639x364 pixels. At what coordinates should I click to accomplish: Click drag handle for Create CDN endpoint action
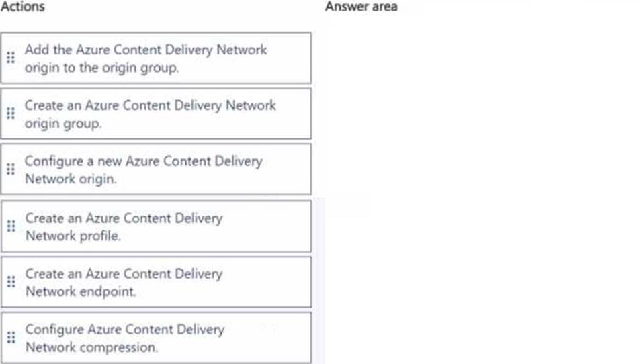point(10,282)
